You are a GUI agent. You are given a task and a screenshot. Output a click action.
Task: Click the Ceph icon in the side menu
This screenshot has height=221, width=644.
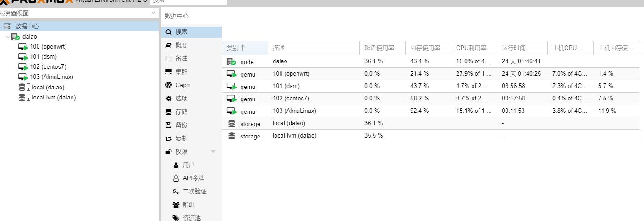click(x=169, y=85)
